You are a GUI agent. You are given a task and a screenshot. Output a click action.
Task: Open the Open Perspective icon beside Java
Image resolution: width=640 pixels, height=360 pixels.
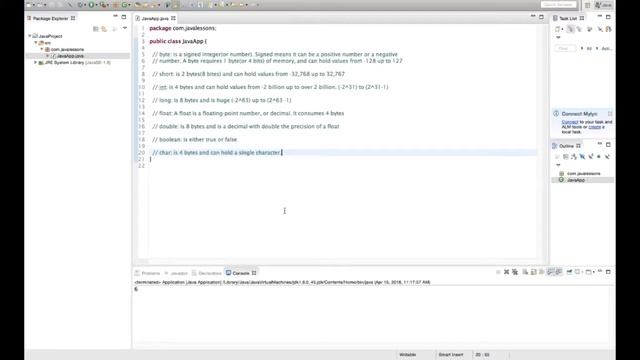pyautogui.click(x=587, y=5)
